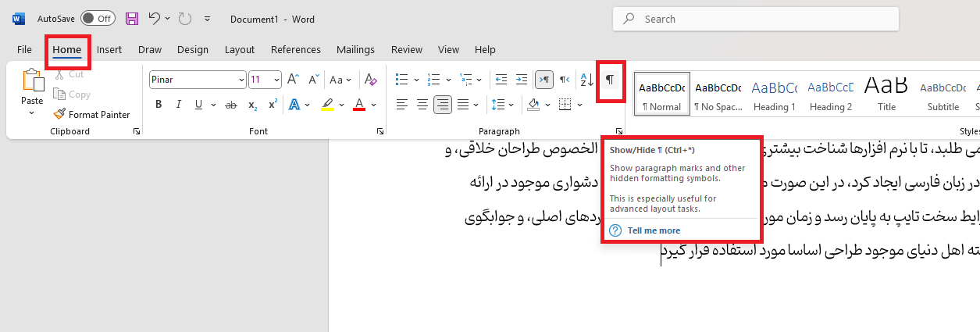Underline the selected text
Screen dimensions: 980x332
tap(198, 105)
